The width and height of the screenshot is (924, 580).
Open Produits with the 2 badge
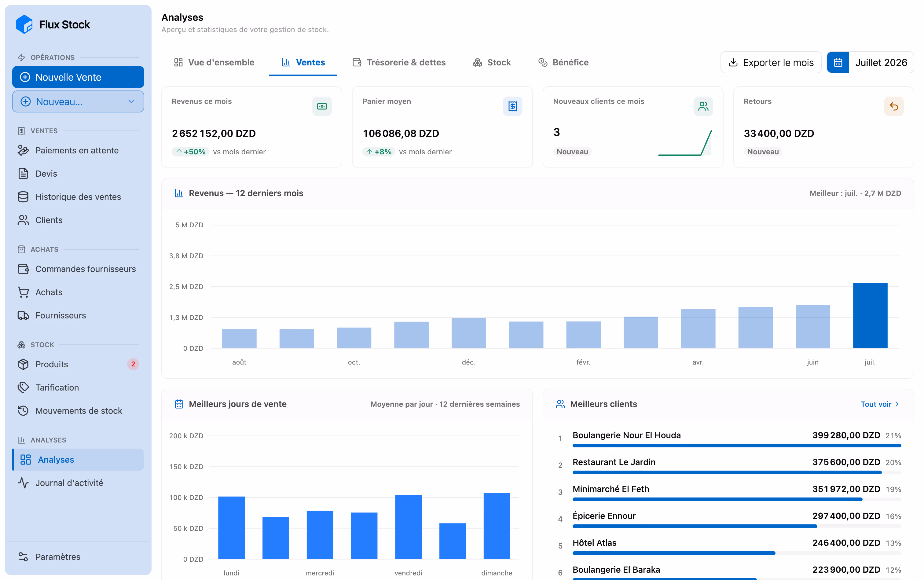[x=78, y=364]
